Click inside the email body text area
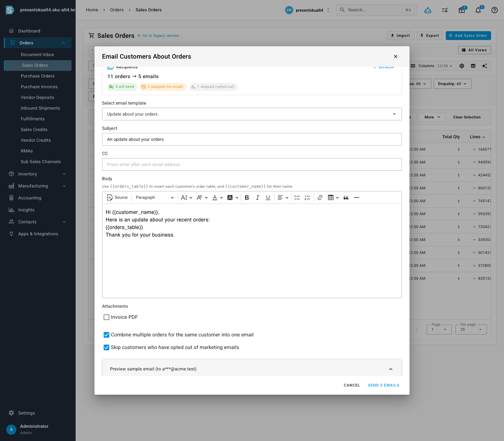 coord(252,251)
